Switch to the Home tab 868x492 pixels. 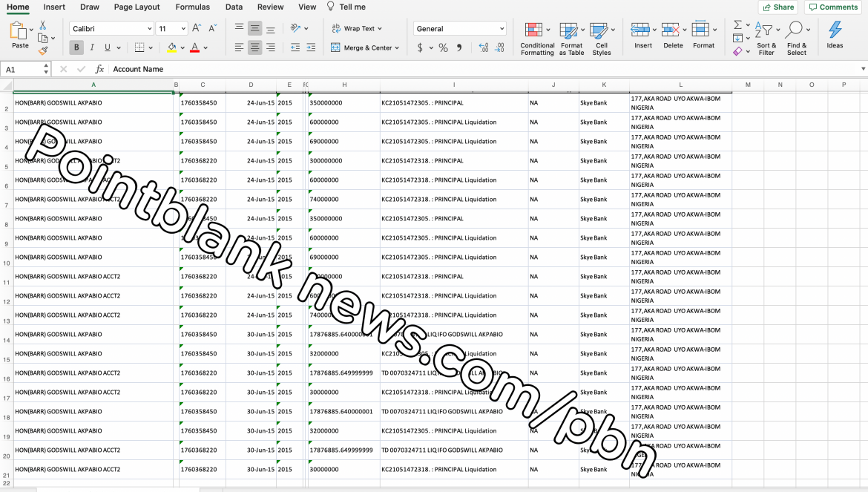(x=19, y=7)
